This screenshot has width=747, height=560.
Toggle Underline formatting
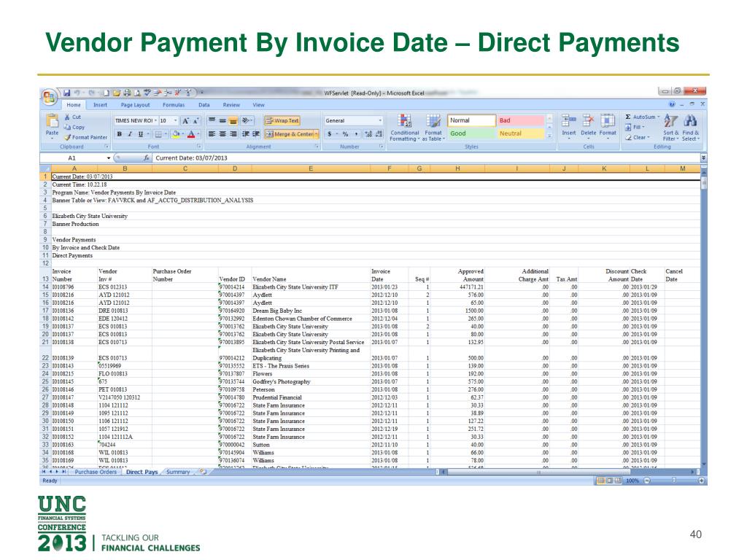141,134
